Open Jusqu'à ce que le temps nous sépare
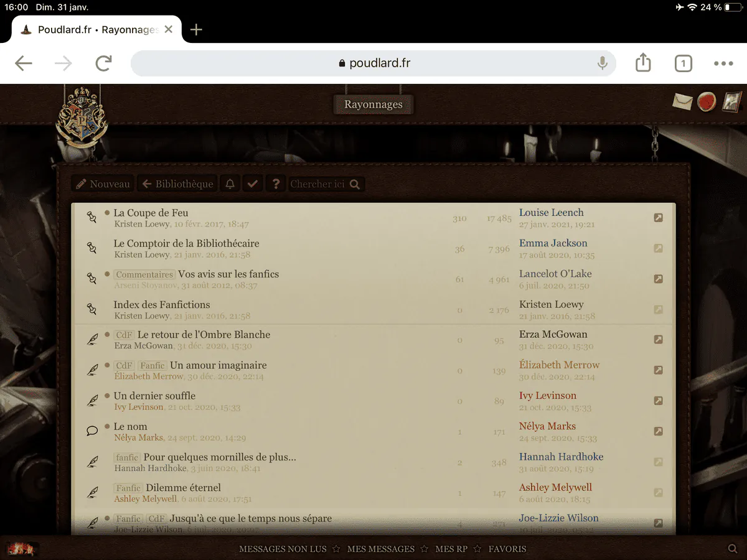 (x=251, y=518)
